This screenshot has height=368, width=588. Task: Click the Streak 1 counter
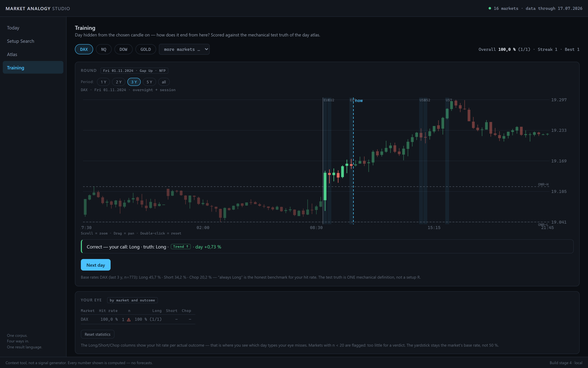coord(547,49)
